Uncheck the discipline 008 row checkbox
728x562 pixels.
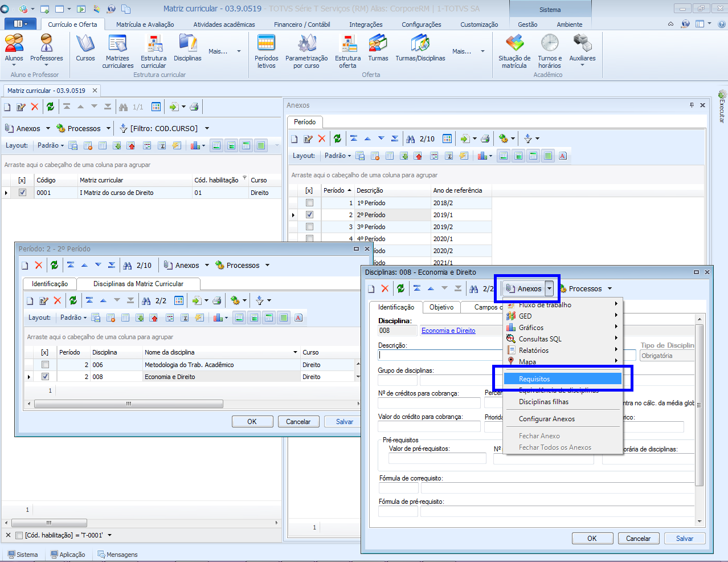point(45,377)
